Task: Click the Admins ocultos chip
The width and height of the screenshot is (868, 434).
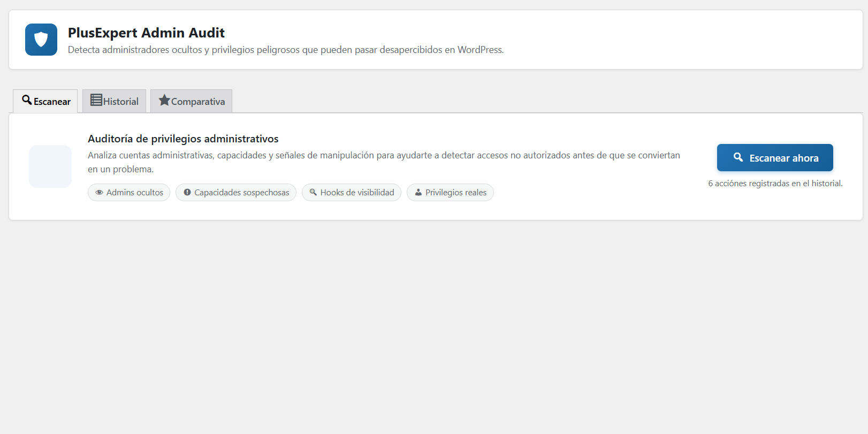Action: pyautogui.click(x=129, y=193)
